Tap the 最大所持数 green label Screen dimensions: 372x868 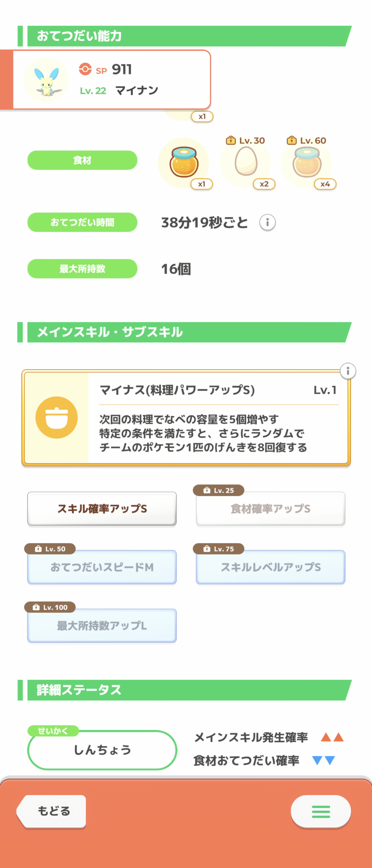[x=82, y=269]
